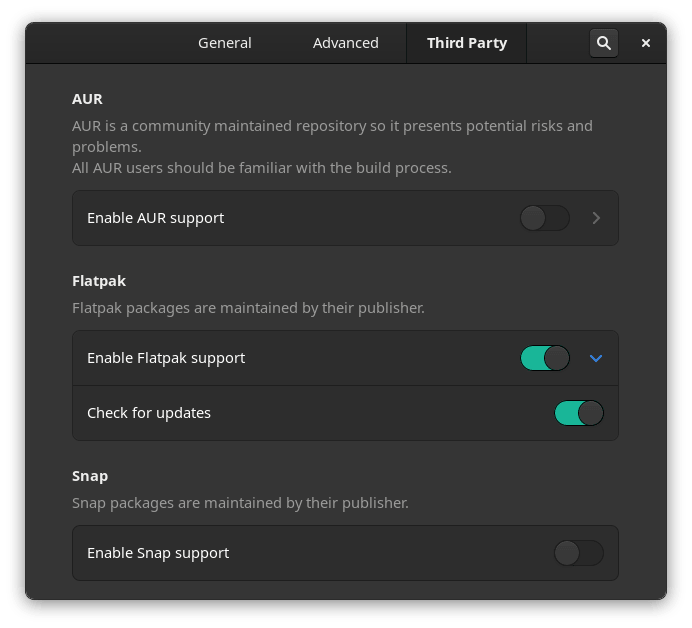The image size is (692, 628).
Task: Open the search in preferences
Action: 603,43
